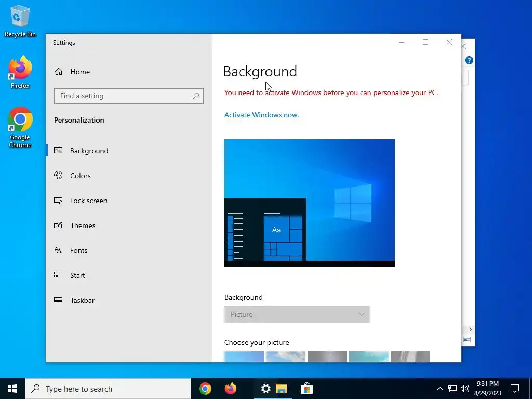This screenshot has width=532, height=399.
Task: Minimize the Settings window
Action: coord(402,42)
